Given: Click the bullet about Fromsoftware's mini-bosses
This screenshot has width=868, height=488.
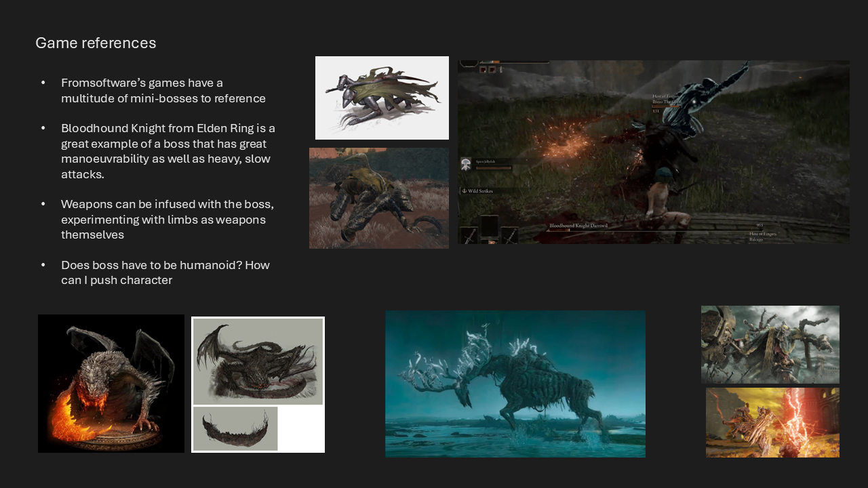Looking at the screenshot, I should [163, 90].
